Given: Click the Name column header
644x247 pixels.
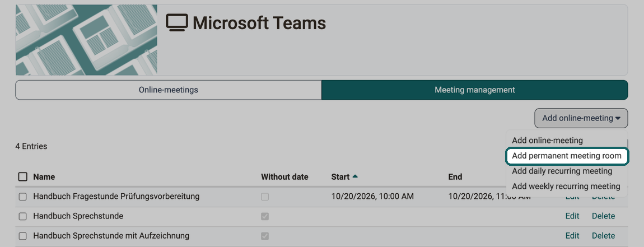Looking at the screenshot, I should pos(44,177).
